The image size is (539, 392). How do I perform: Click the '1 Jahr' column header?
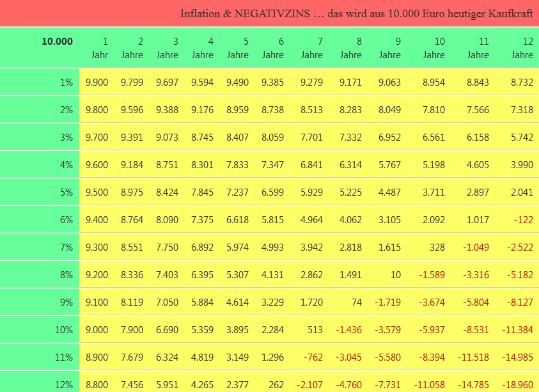[x=100, y=48]
